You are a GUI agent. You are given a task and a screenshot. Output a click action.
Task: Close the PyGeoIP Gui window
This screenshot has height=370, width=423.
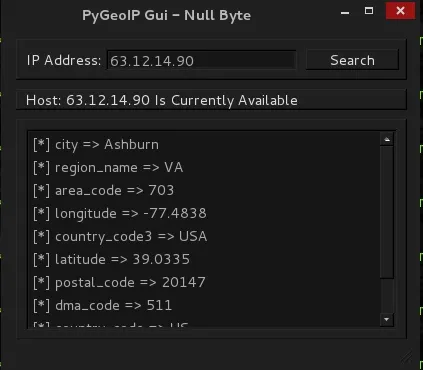pos(400,11)
